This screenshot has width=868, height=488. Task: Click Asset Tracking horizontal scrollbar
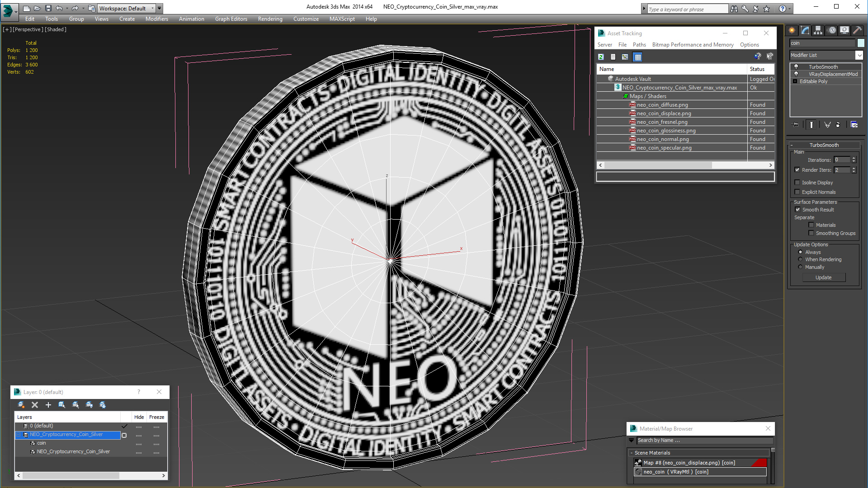click(x=685, y=165)
